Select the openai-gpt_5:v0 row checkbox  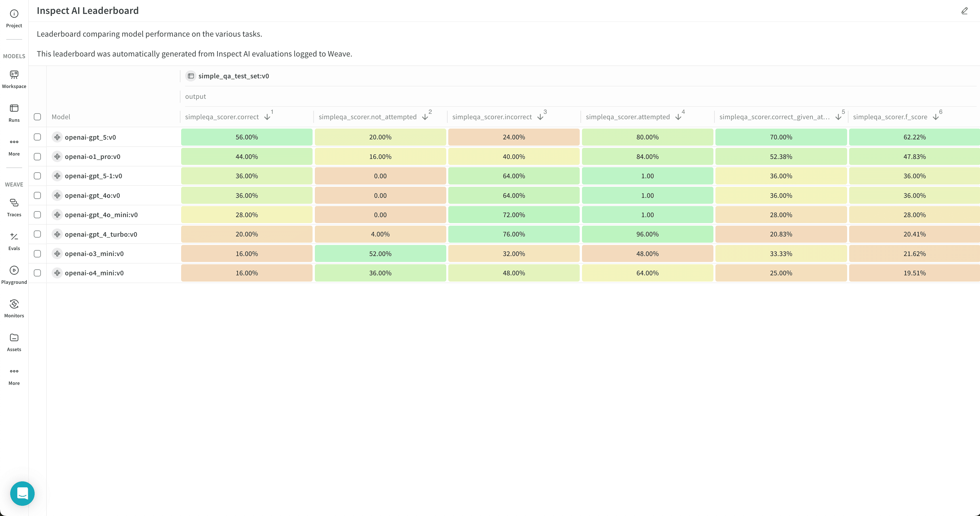pyautogui.click(x=37, y=137)
